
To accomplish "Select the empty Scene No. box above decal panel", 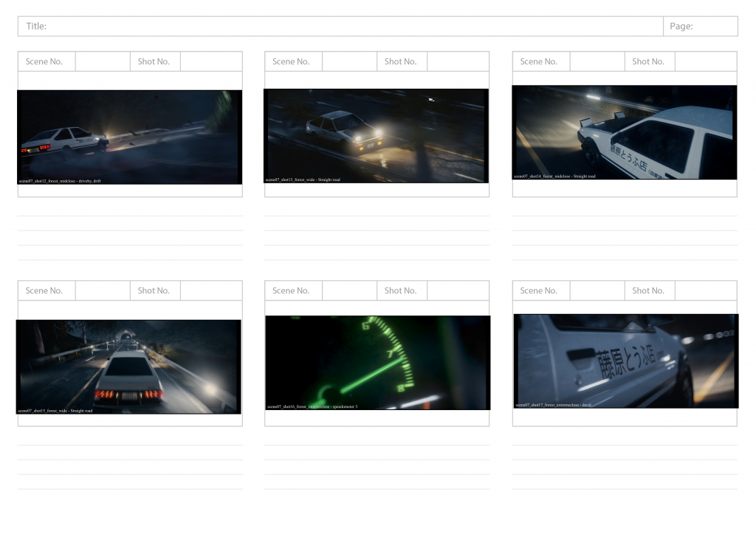I will [597, 290].
